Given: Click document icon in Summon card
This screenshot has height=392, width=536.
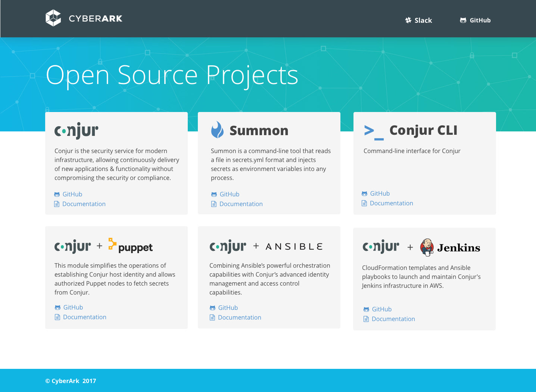Looking at the screenshot, I should pyautogui.click(x=214, y=204).
